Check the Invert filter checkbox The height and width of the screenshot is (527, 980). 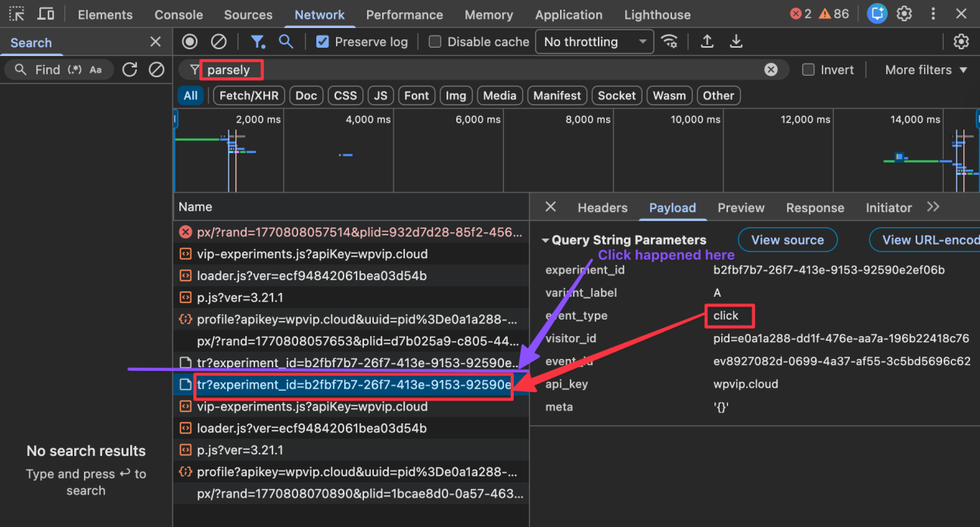pyautogui.click(x=808, y=69)
